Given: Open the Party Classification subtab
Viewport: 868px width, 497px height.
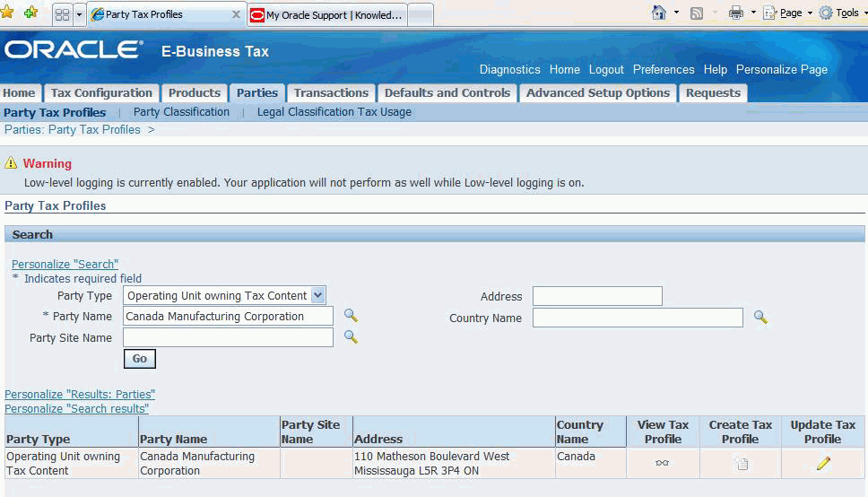Looking at the screenshot, I should tap(181, 112).
